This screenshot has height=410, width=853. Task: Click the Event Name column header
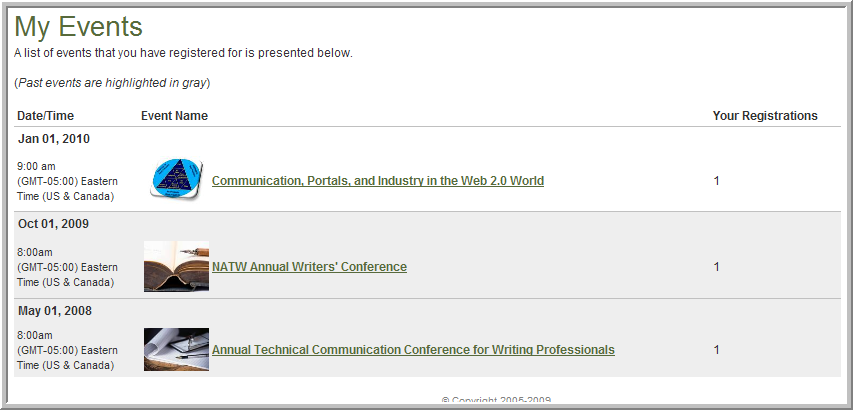coord(174,116)
